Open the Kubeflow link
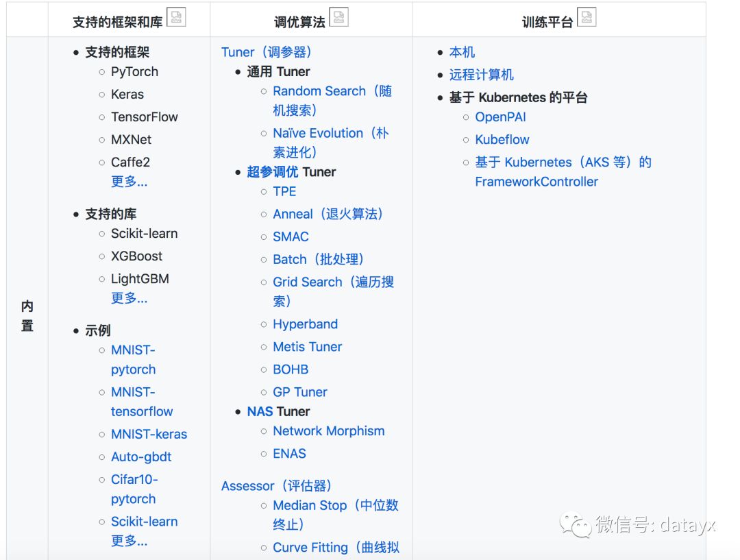This screenshot has height=560, width=740. coord(502,139)
